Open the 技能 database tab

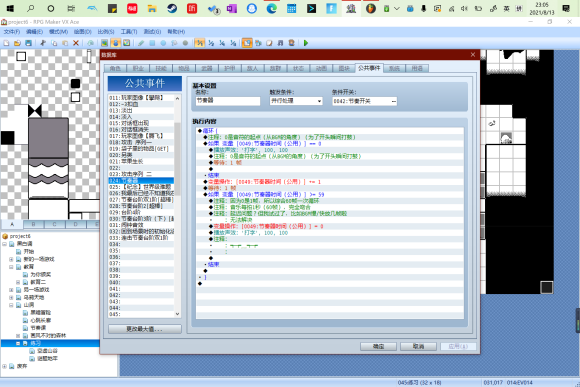point(161,68)
